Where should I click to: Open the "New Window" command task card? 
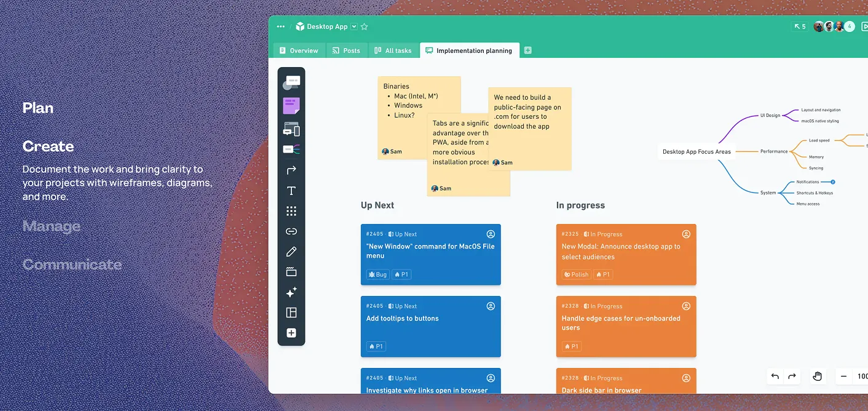(431, 255)
